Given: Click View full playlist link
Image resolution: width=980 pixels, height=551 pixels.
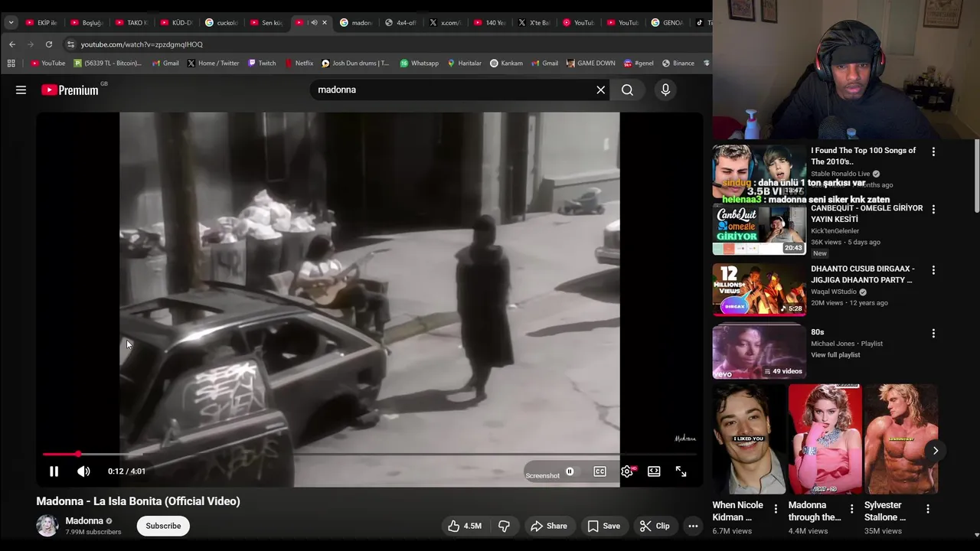Looking at the screenshot, I should click(x=835, y=355).
